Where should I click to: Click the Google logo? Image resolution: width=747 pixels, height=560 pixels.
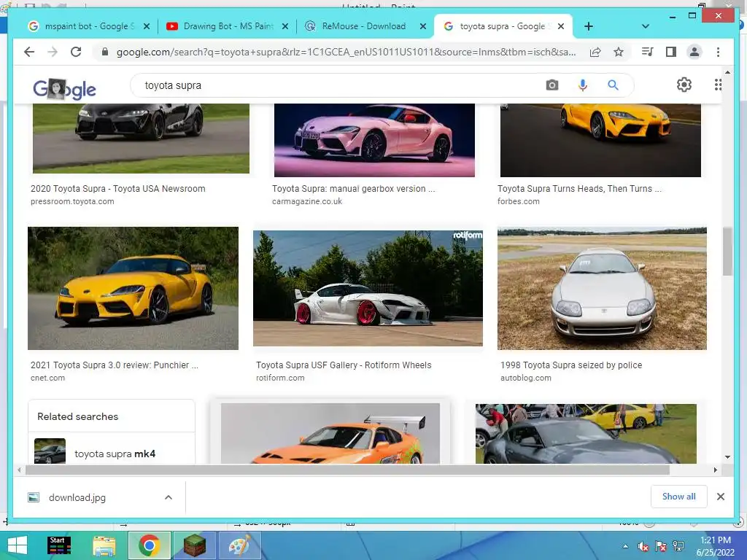64,88
